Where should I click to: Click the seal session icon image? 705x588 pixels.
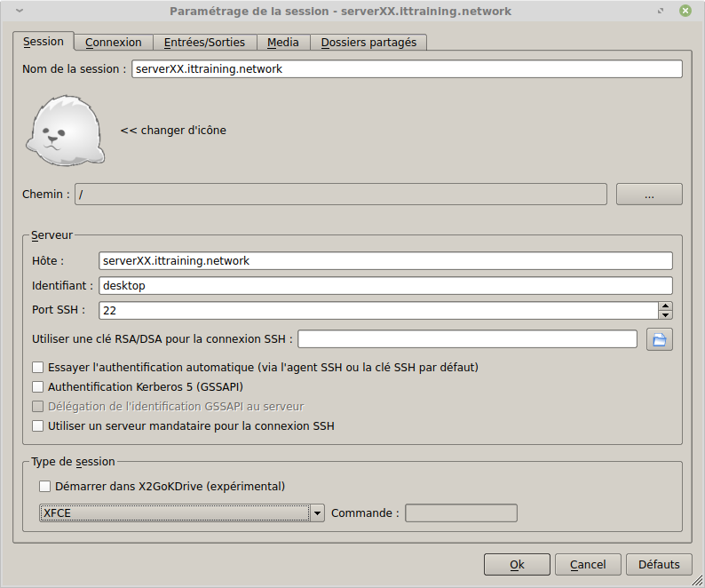coord(66,131)
